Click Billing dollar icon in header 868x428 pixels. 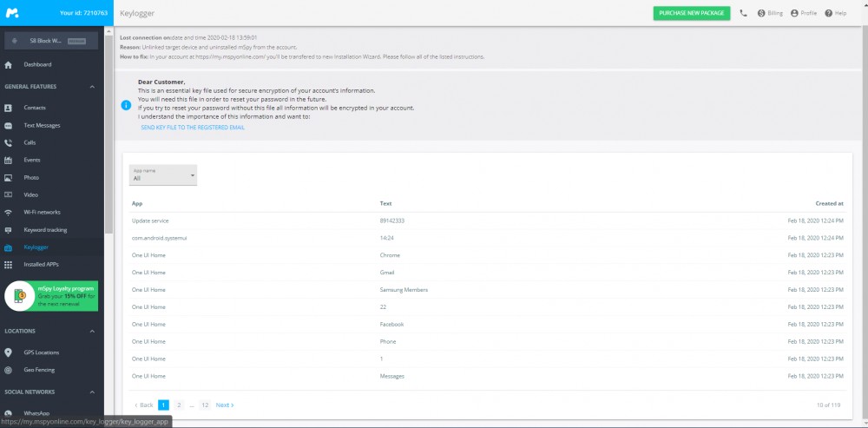(761, 13)
